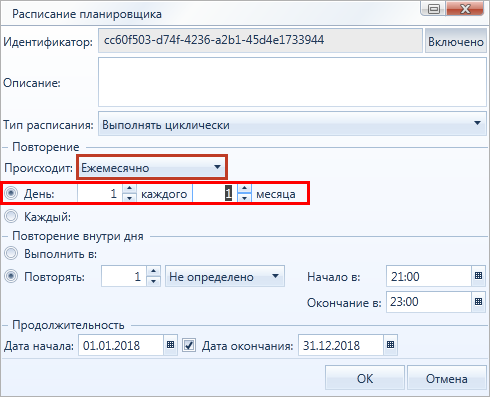
Task: Select the Каждый radio button
Action: tap(11, 216)
